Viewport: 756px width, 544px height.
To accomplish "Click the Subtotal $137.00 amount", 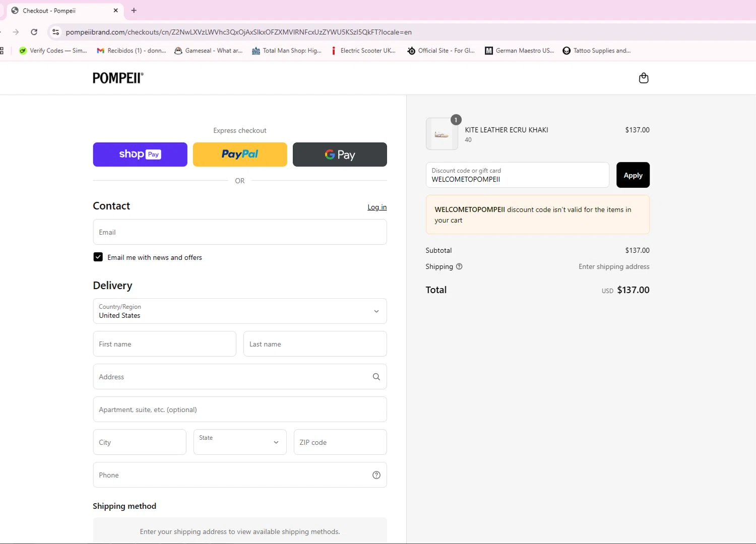I will (638, 250).
